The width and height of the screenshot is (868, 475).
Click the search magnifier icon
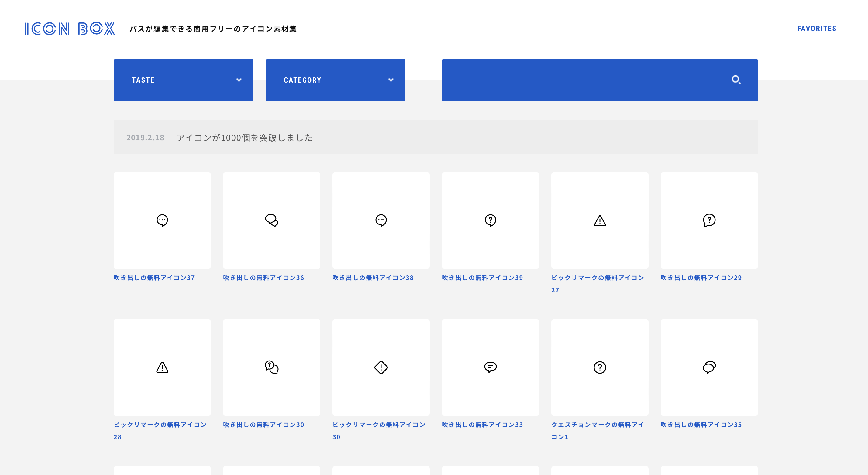pyautogui.click(x=736, y=80)
